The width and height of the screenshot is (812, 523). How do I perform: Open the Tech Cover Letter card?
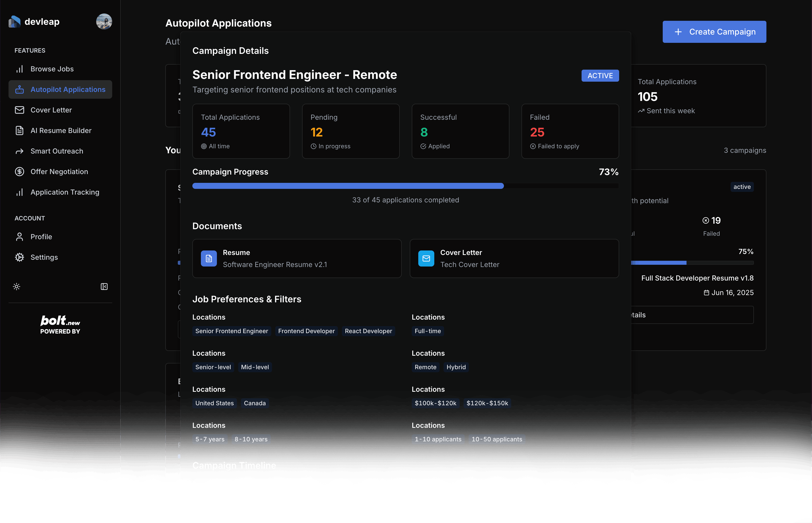pos(514,258)
